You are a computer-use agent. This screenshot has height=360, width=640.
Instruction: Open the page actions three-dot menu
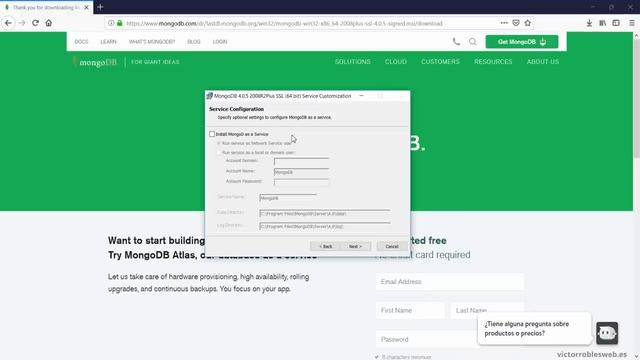(x=504, y=23)
